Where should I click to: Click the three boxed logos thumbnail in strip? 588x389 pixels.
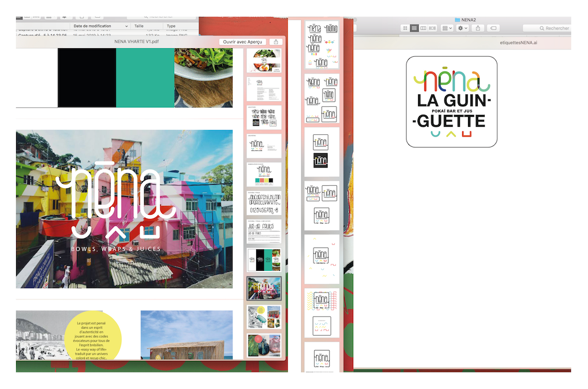point(322,206)
